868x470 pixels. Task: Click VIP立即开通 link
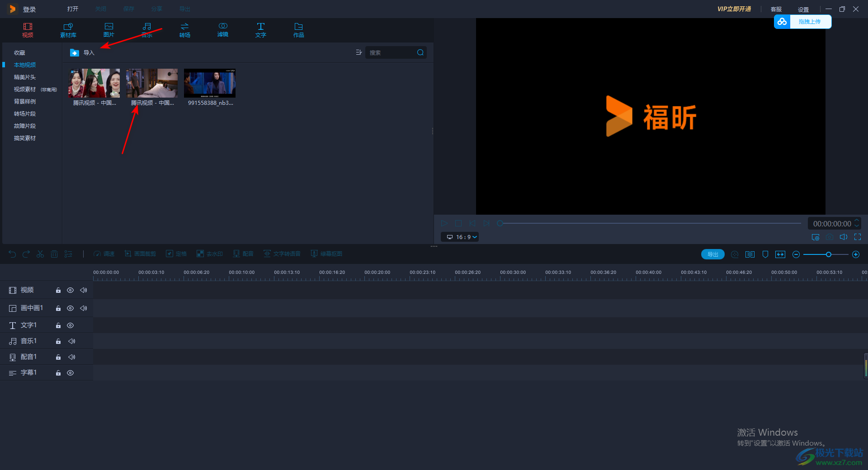click(734, 9)
